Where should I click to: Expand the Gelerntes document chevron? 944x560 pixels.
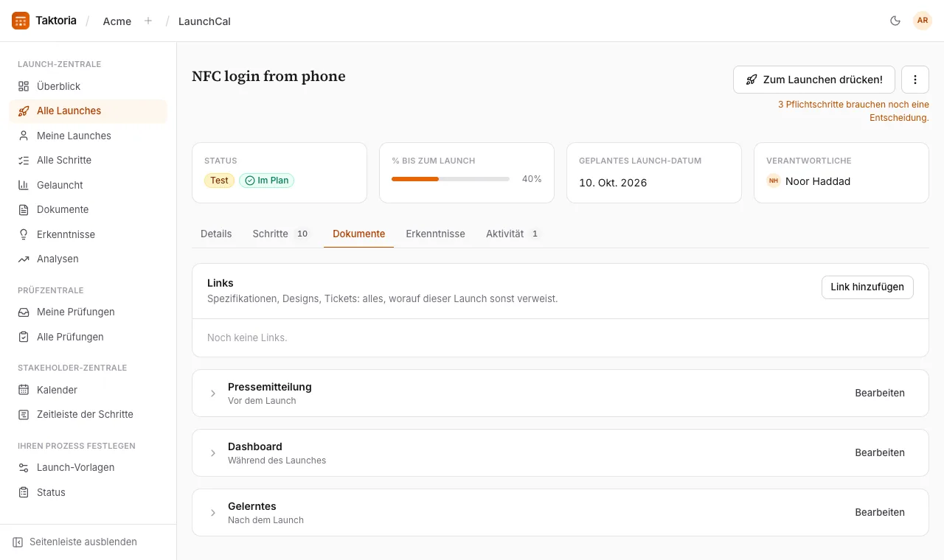pyautogui.click(x=213, y=513)
